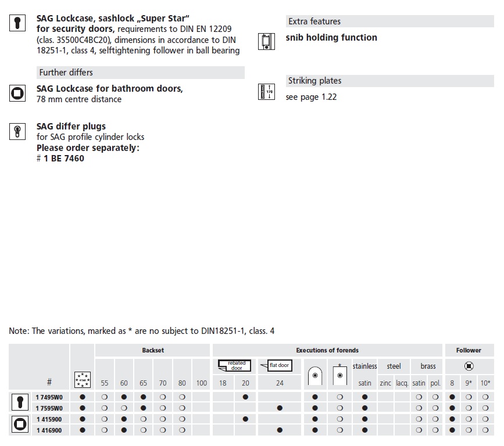This screenshot has height=446, width=504.
Task: Click "Please order separately:" text
Action: (x=88, y=148)
